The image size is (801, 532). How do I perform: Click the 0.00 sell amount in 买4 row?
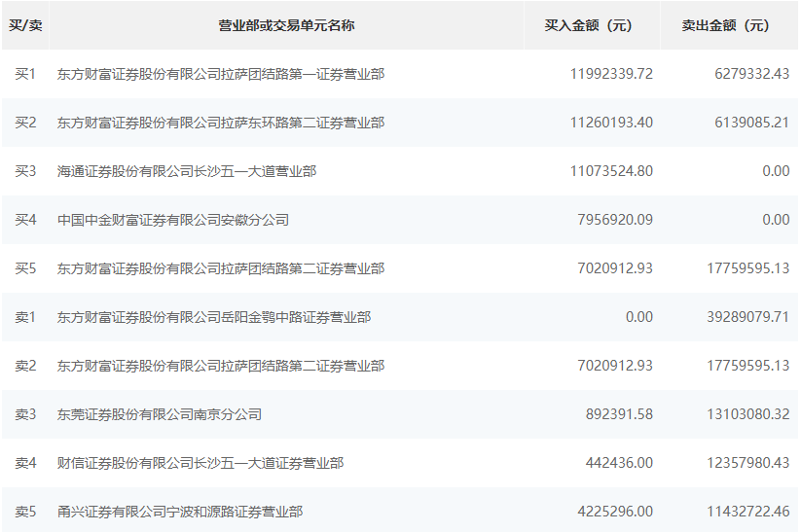click(776, 220)
